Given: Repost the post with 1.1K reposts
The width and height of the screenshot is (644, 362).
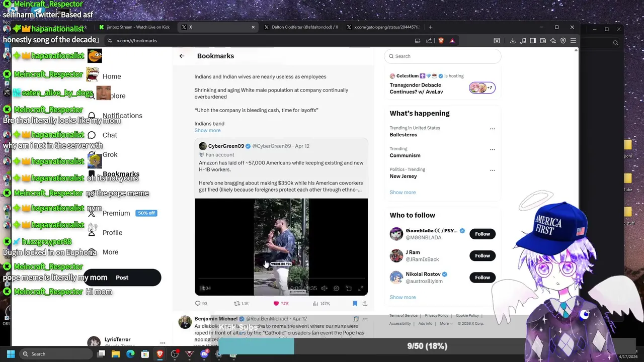Looking at the screenshot, I should click(x=242, y=303).
